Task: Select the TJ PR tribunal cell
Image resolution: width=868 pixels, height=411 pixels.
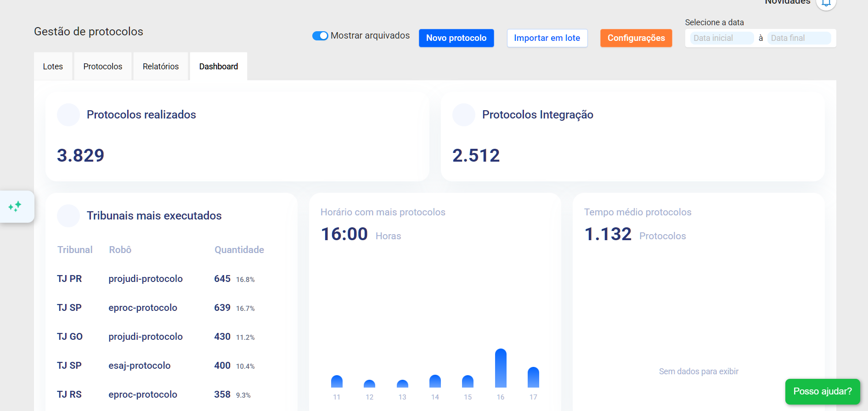Action: [x=69, y=279]
